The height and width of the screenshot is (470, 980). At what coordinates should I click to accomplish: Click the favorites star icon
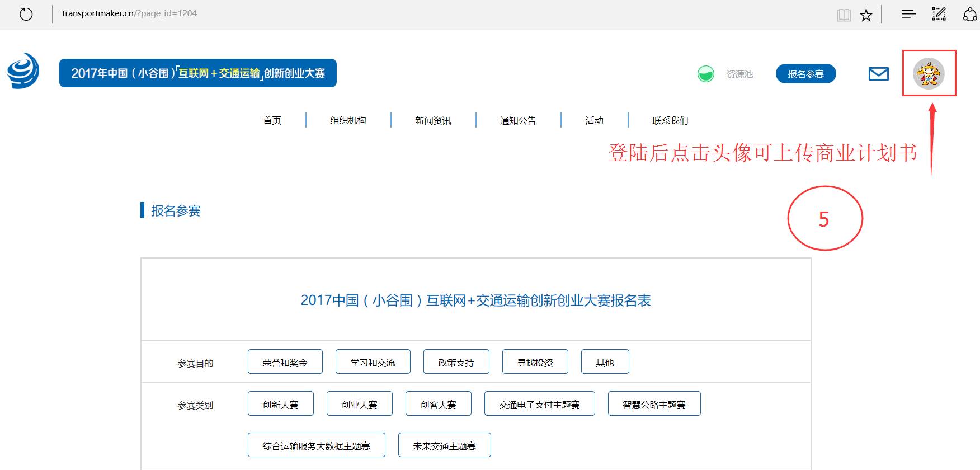pyautogui.click(x=866, y=15)
